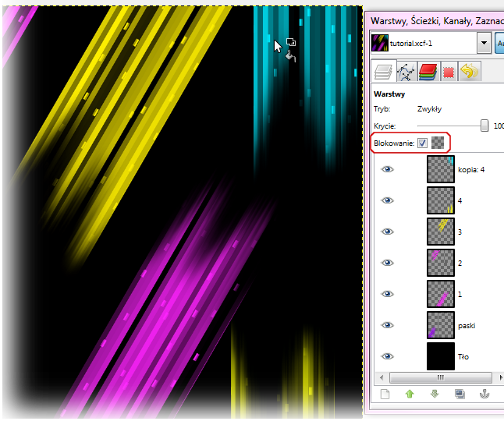This screenshot has width=504, height=421.
Task: Select the layer 3 thumbnail
Action: click(441, 232)
